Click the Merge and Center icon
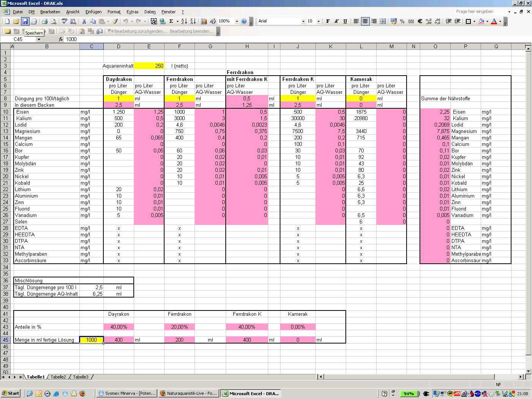 383,21
